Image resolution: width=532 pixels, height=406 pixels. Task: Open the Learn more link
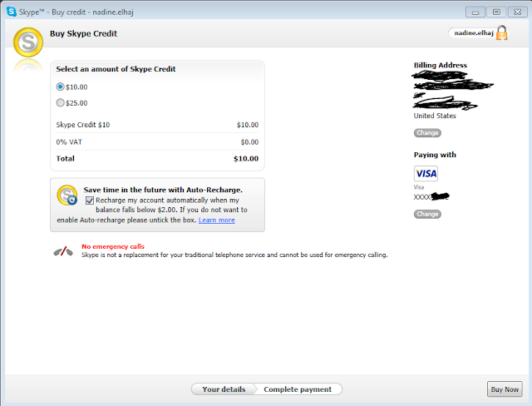[x=216, y=220]
